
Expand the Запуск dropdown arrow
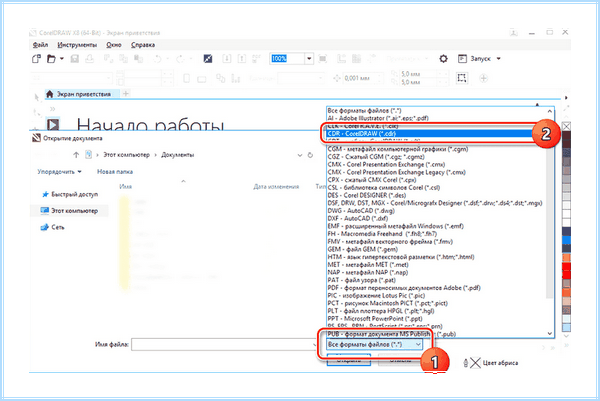tap(499, 59)
